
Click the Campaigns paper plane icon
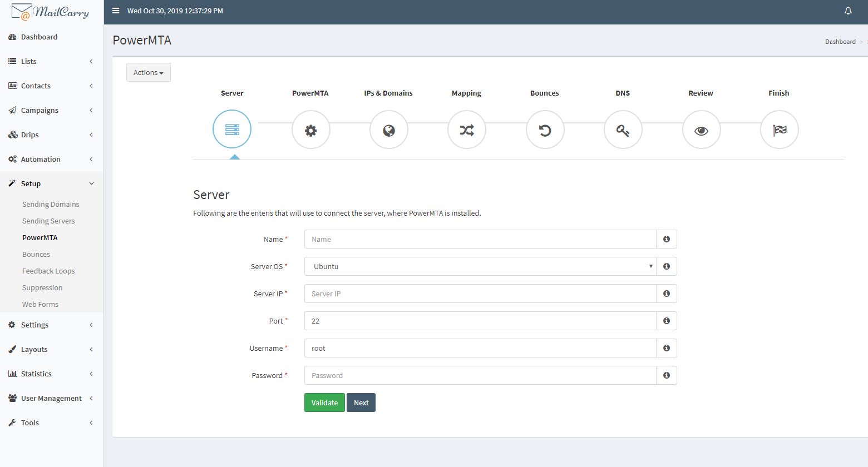tap(12, 110)
